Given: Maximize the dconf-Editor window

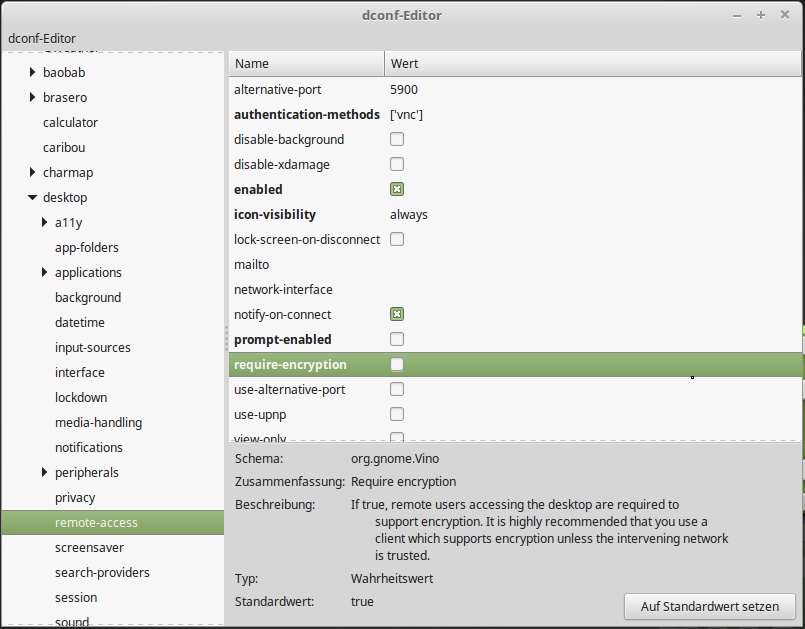Looking at the screenshot, I should pos(761,15).
